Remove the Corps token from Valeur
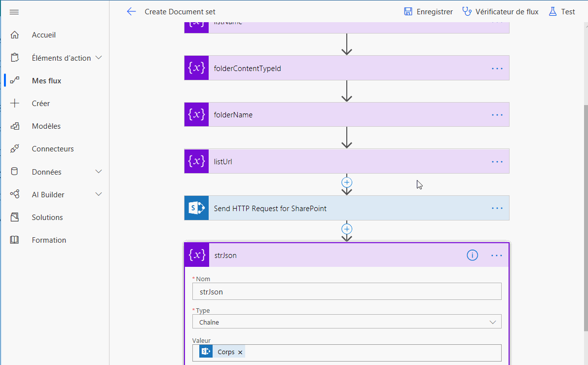Screen dimensions: 588x365 point(240,352)
